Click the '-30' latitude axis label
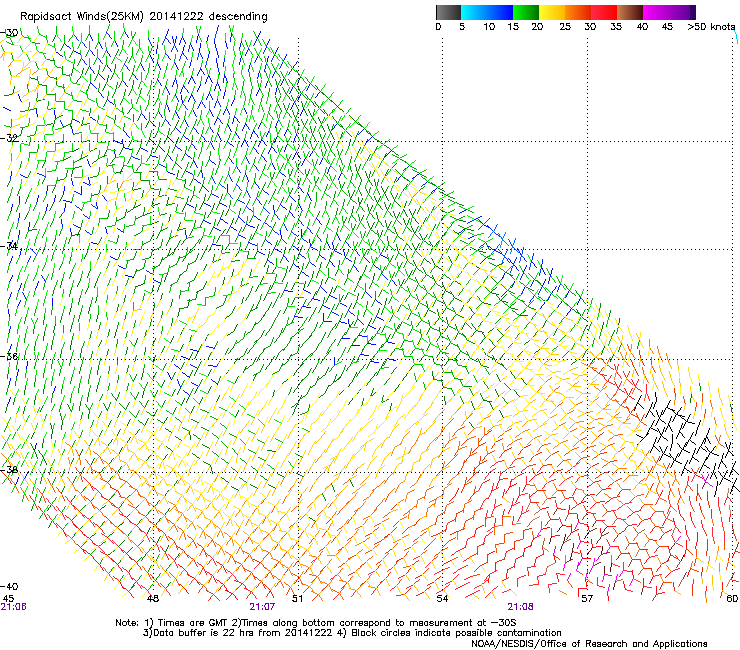The width and height of the screenshot is (740, 650). [9, 33]
